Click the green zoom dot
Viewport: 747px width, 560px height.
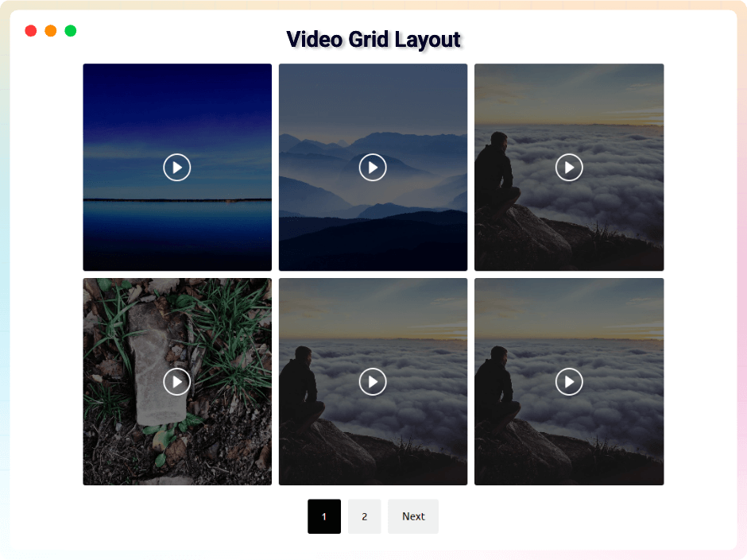click(x=70, y=30)
